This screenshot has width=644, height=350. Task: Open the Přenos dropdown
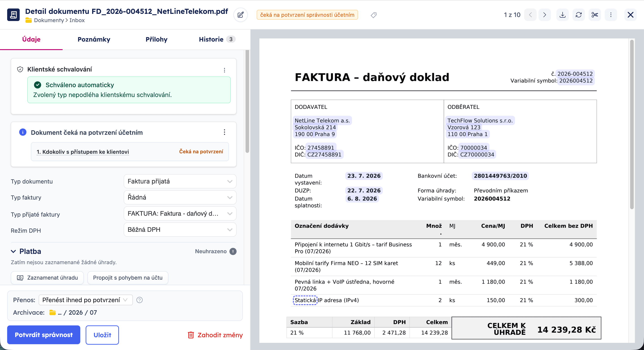85,300
